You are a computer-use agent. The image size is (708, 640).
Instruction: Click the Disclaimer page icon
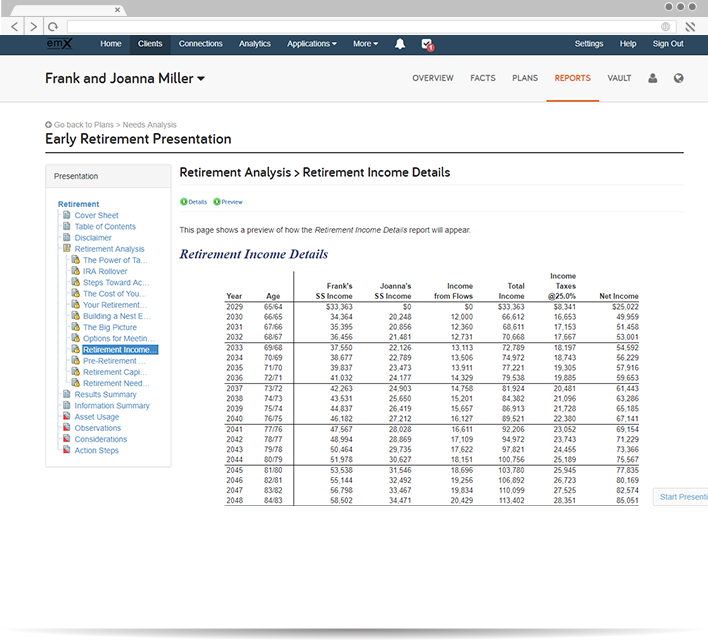pos(67,238)
